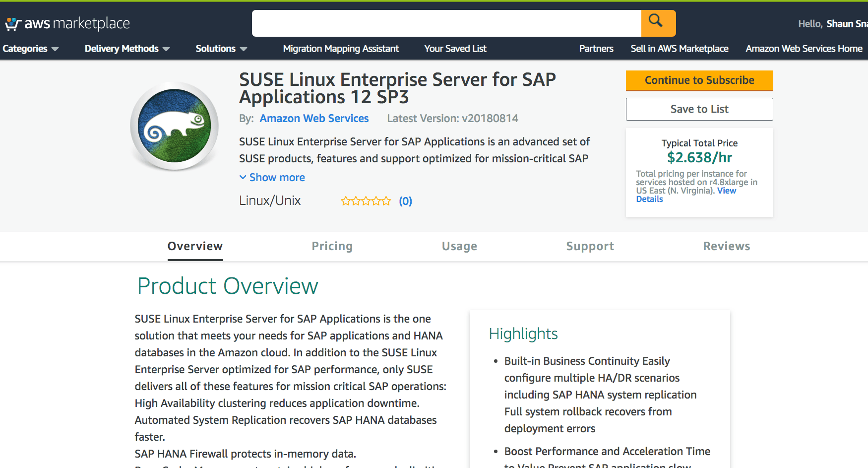Click the product title SUSE Linux Enterprise Server
Viewport: 868px width, 468px height.
click(x=397, y=88)
